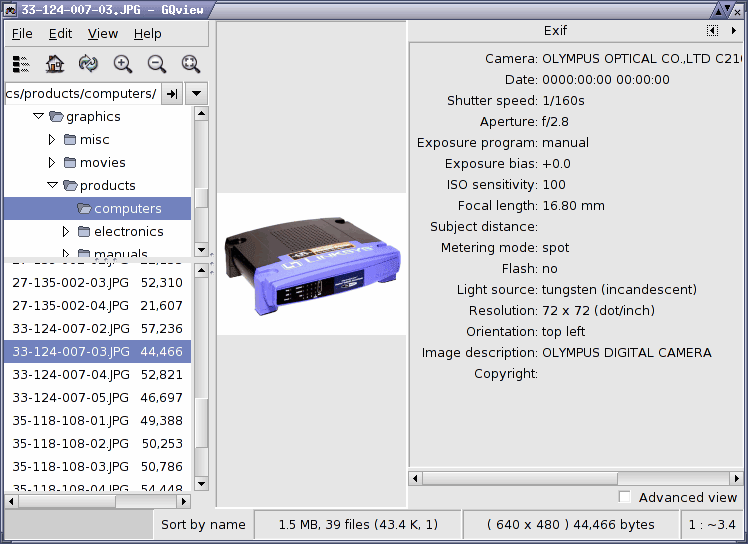This screenshot has width=748, height=544.
Task: Click the refresh file list icon
Action: click(88, 63)
